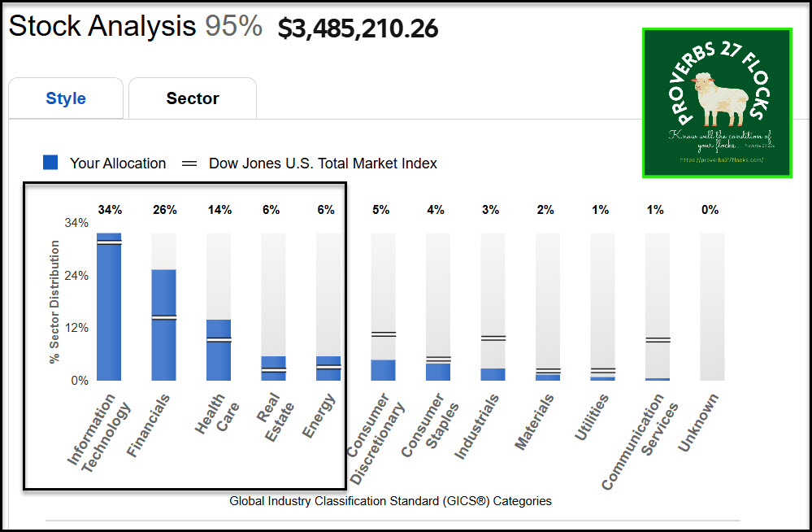Image resolution: width=812 pixels, height=532 pixels.
Task: Click the Utilities sector bar
Action: tap(602, 377)
